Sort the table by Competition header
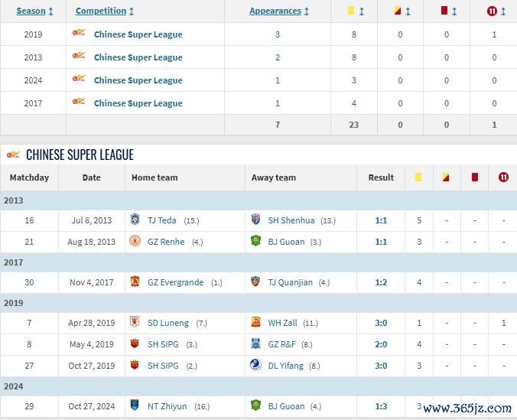 (x=105, y=11)
